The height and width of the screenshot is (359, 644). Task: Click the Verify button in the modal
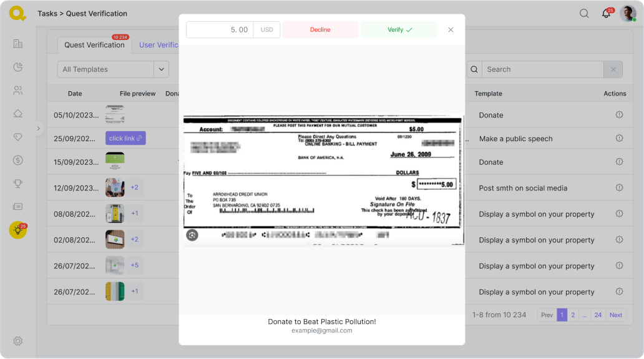click(x=398, y=30)
